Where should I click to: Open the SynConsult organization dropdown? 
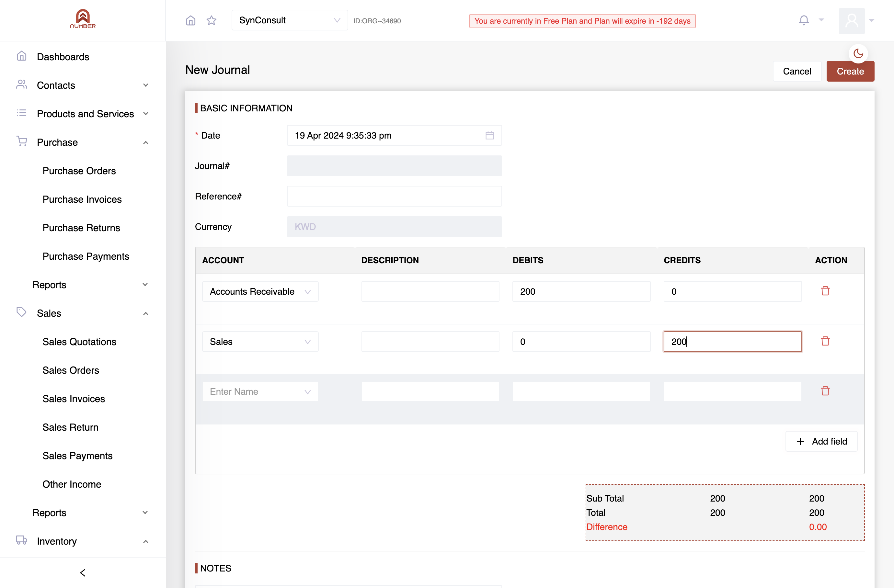290,20
